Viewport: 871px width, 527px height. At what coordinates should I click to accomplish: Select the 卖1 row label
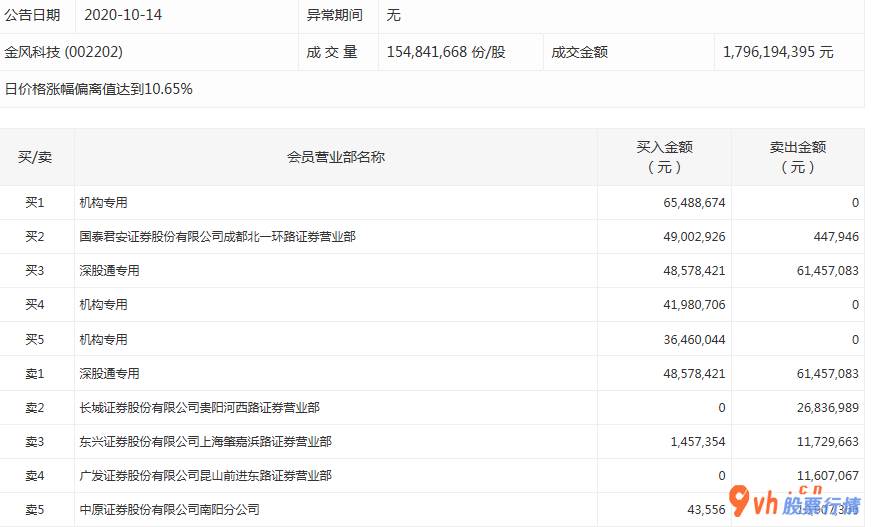[x=35, y=374]
